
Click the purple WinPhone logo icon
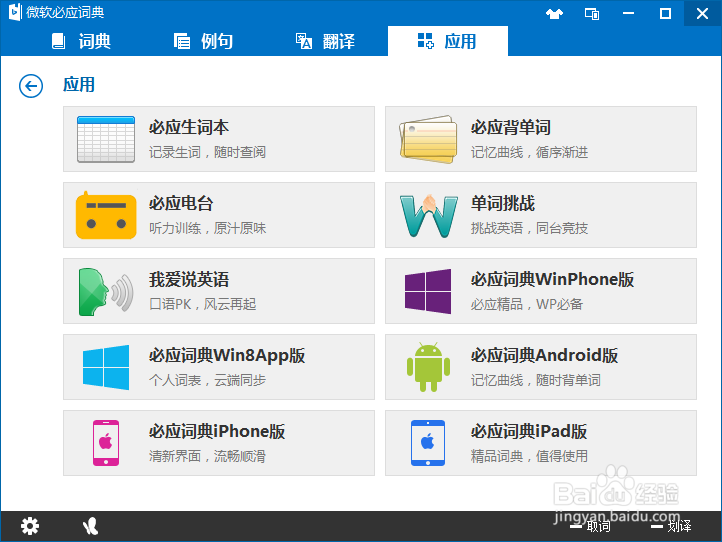[x=428, y=291]
